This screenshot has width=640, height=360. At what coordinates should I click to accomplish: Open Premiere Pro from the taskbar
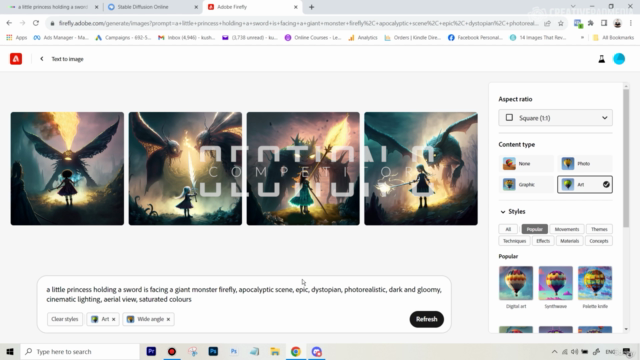(151, 351)
